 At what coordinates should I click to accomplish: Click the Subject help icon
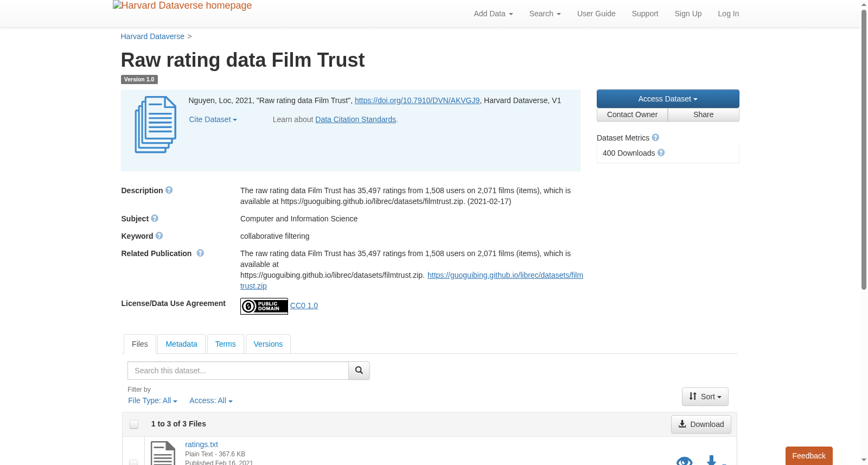(155, 219)
